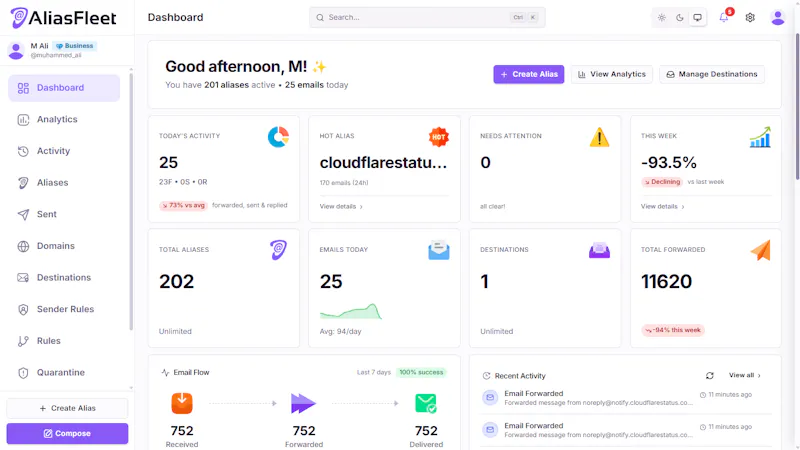Screen dimensions: 800x450
Task: Open View details on This Week card
Action: (662, 207)
